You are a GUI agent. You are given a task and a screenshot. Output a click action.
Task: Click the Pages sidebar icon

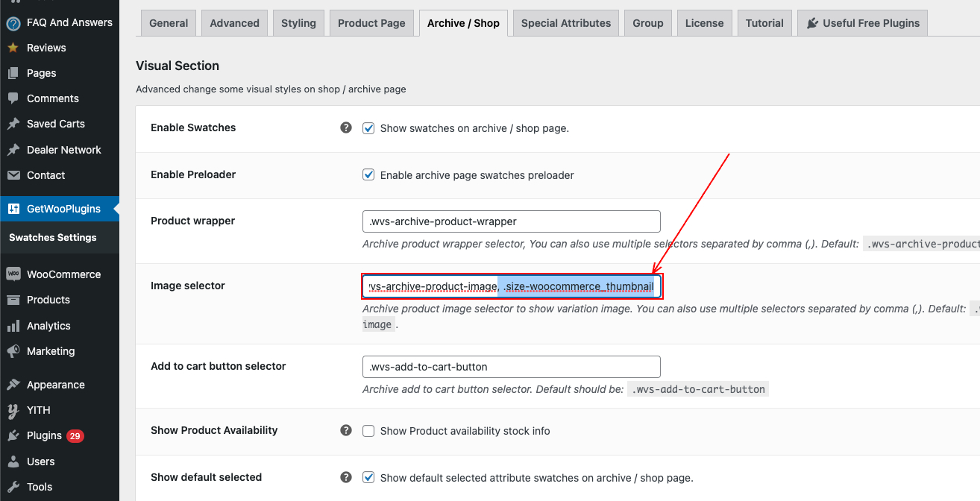(13, 73)
